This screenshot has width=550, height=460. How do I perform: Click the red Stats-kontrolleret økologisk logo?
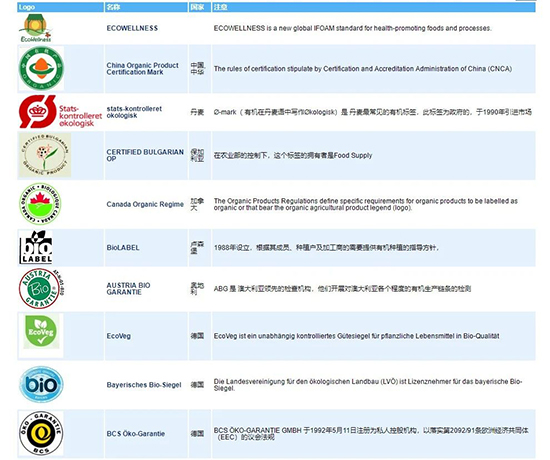point(61,112)
